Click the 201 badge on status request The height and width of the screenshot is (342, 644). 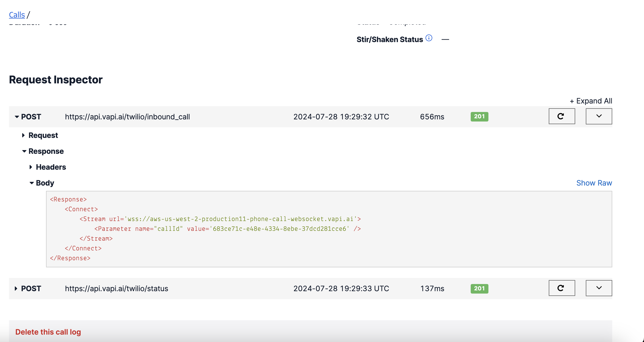(479, 289)
